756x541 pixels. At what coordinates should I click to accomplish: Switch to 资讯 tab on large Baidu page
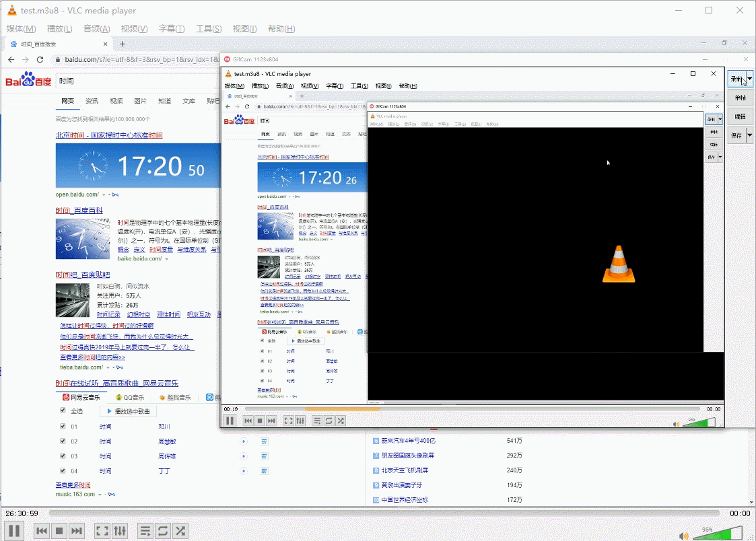(x=92, y=101)
